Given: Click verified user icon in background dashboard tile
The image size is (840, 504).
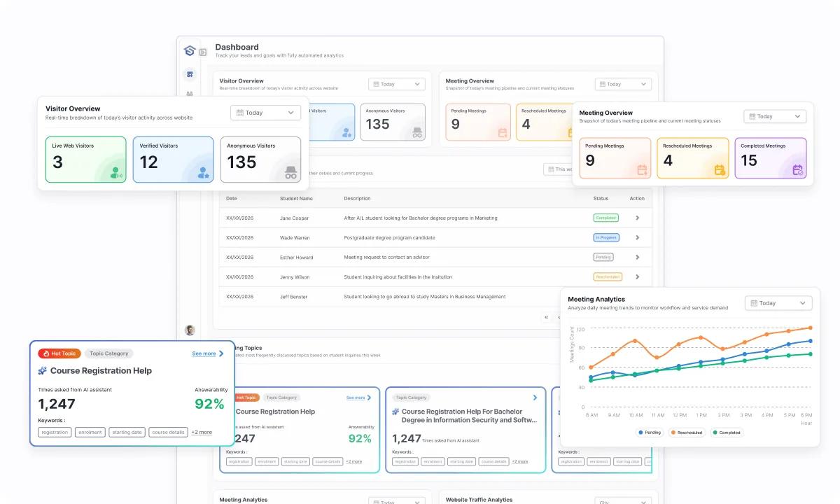Looking at the screenshot, I should tap(347, 132).
